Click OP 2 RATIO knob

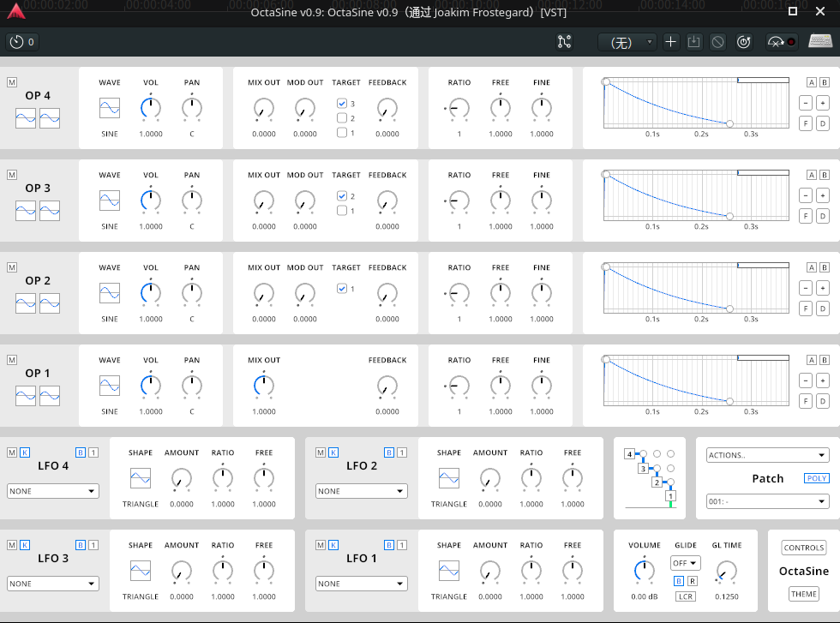[x=459, y=293]
